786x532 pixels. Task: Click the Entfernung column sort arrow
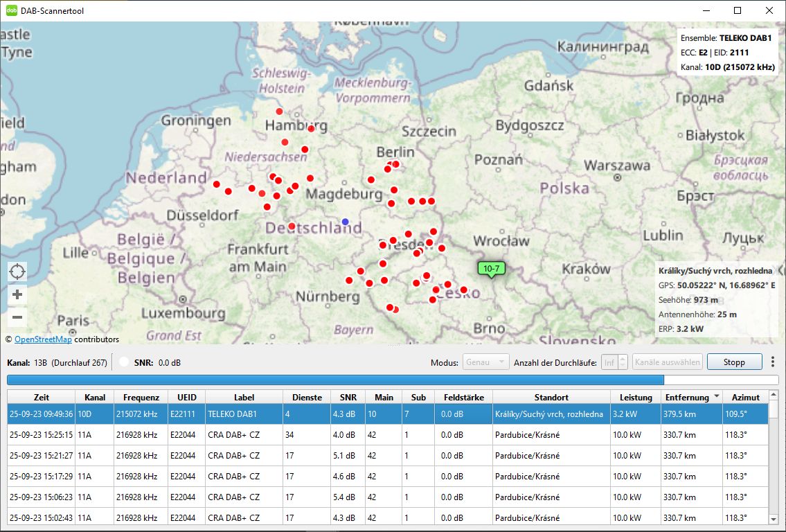716,398
